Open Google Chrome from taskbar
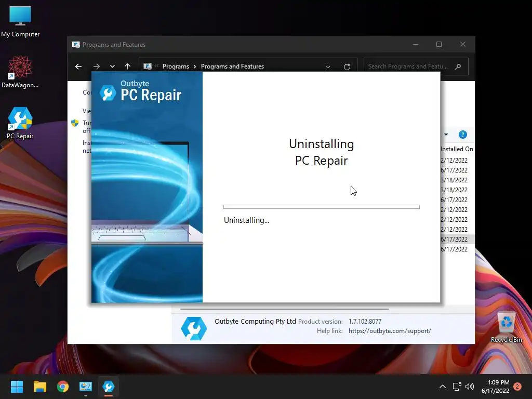Screen dimensions: 532x399 63,387
